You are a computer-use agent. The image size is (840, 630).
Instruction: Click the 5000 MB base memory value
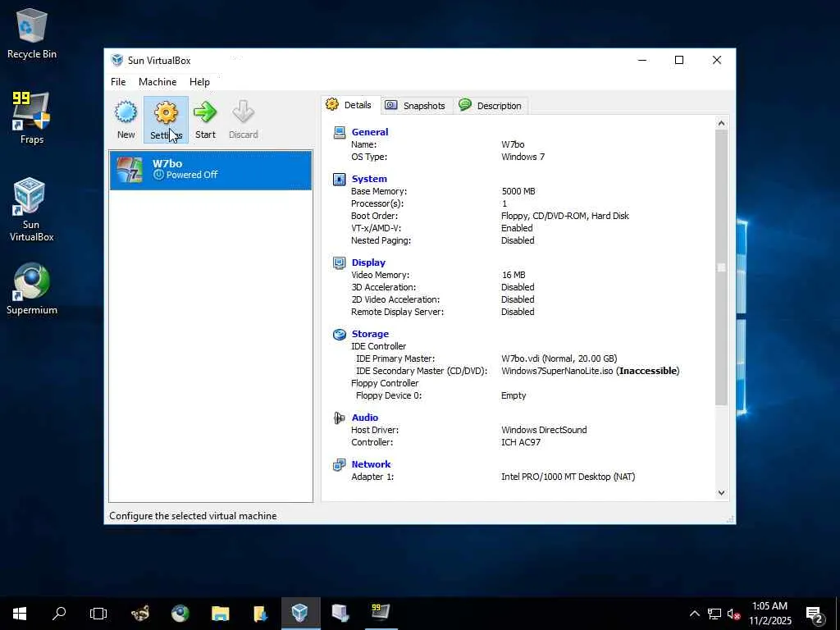(x=518, y=191)
